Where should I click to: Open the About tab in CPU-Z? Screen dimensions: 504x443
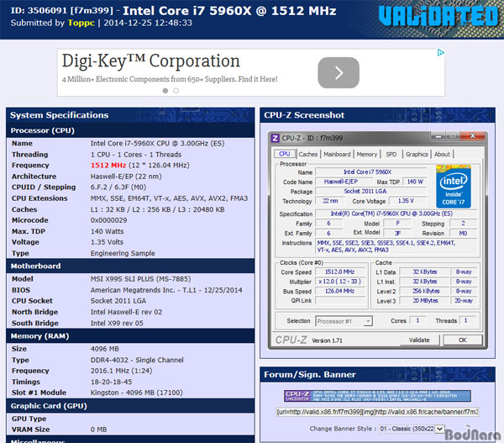pyautogui.click(x=442, y=155)
